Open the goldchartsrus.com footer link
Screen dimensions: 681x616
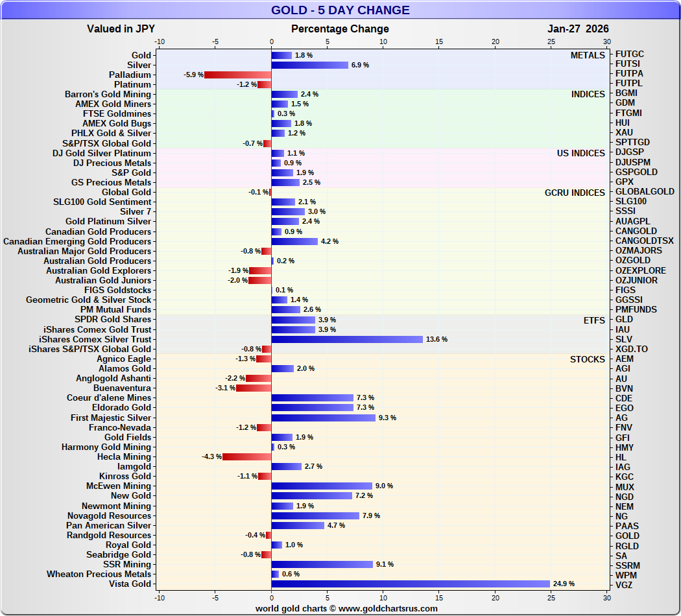(x=346, y=608)
